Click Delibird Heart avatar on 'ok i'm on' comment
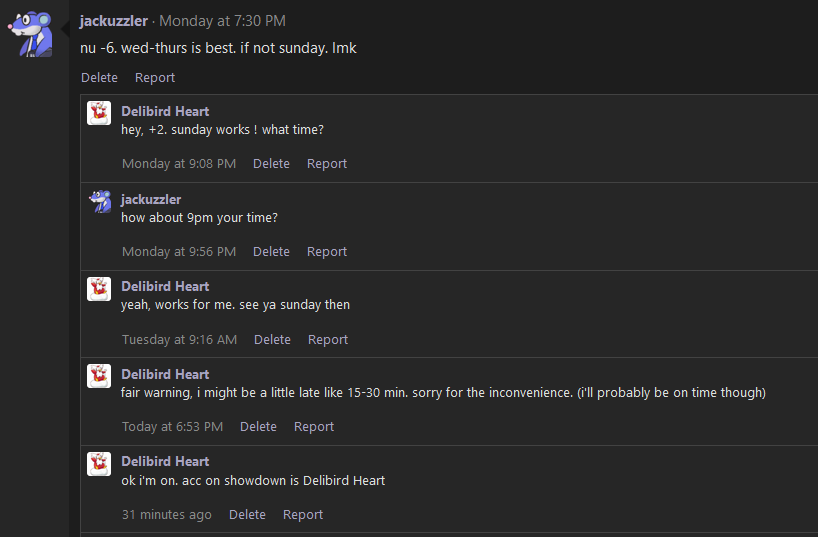Screen dimensions: 818x537 [x=99, y=464]
